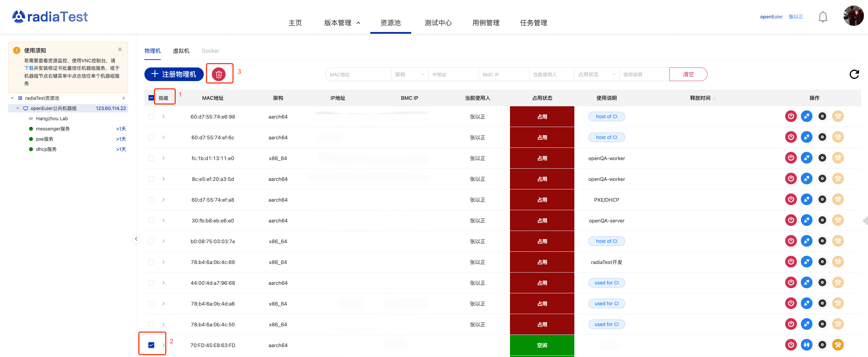Click the red trash delete icon
This screenshot has width=868, height=357.
(x=219, y=74)
